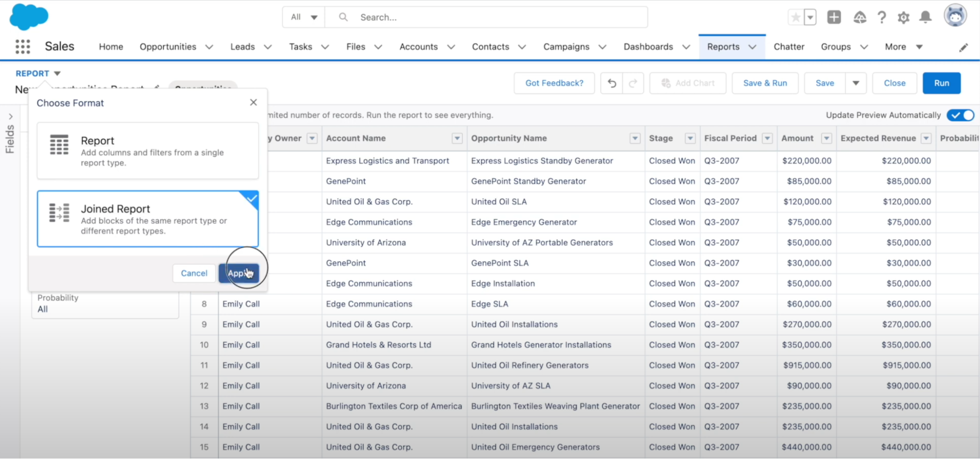Viewport: 980px width, 459px height.
Task: Open the Dashboards tab
Action: tap(649, 47)
